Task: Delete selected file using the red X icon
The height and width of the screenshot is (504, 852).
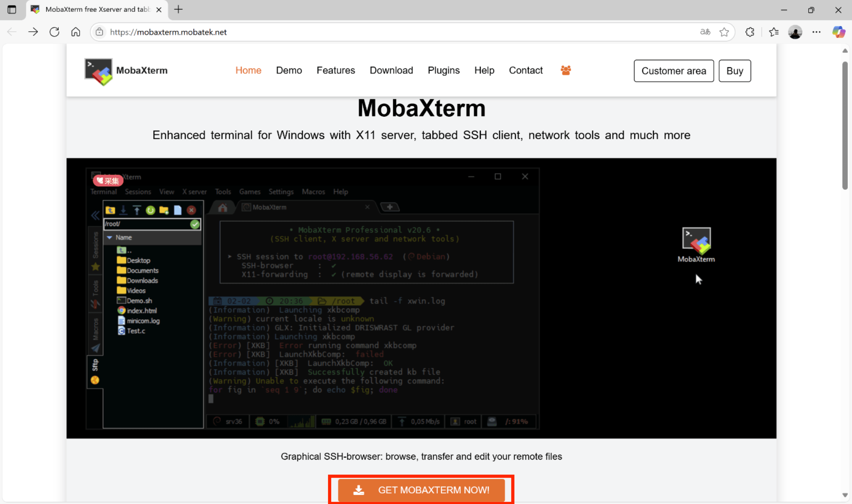Action: [192, 210]
